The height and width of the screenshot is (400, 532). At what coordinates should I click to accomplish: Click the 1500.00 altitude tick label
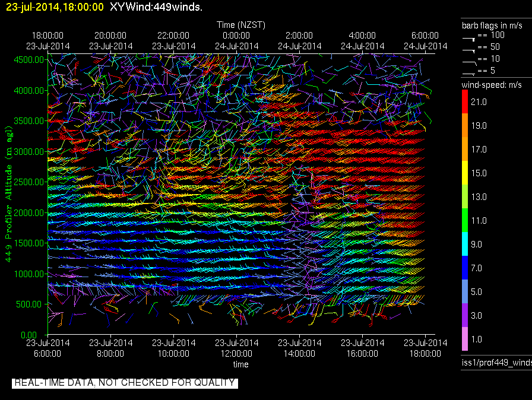[x=29, y=243]
